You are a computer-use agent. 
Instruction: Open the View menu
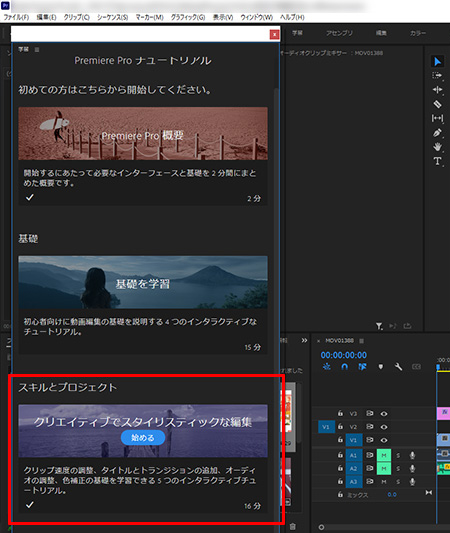pos(223,17)
